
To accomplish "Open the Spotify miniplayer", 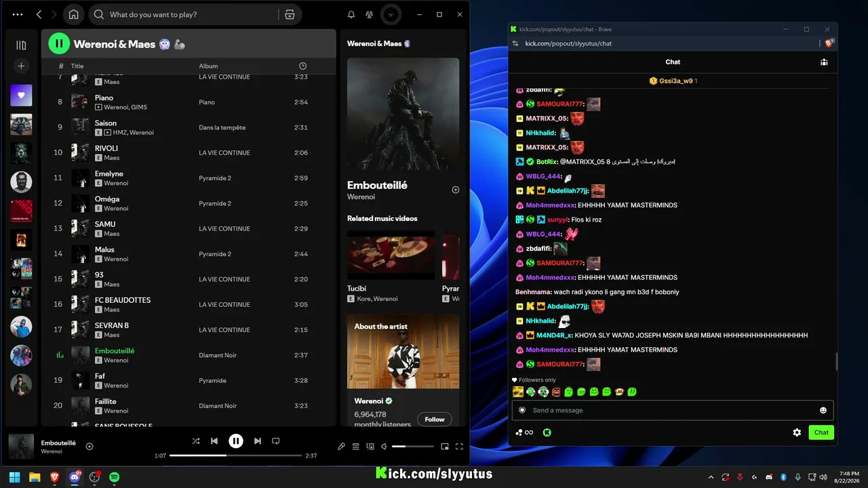I will pyautogui.click(x=445, y=447).
